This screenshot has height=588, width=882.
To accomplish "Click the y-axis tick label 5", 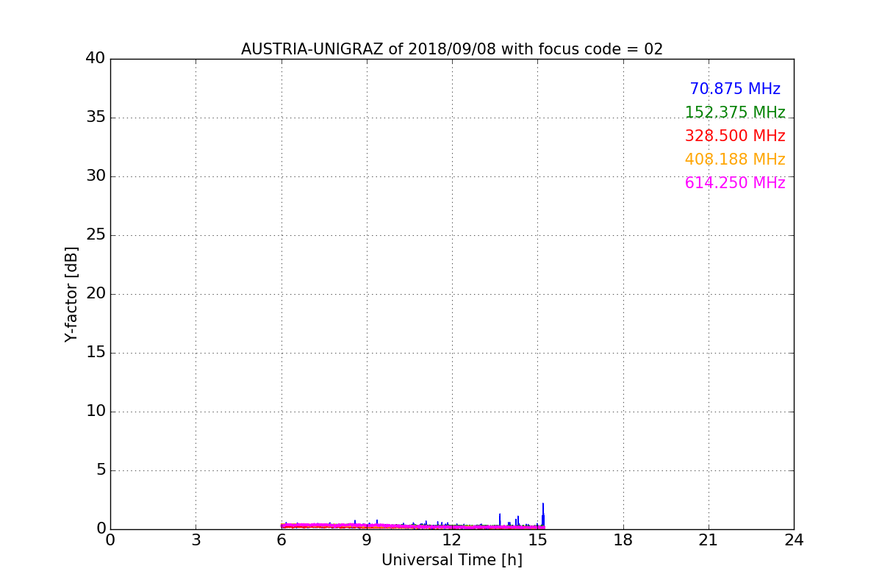I will pyautogui.click(x=100, y=470).
